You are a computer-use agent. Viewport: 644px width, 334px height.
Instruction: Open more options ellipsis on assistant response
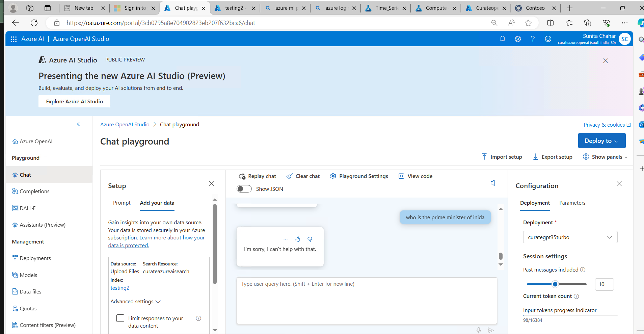(x=286, y=239)
